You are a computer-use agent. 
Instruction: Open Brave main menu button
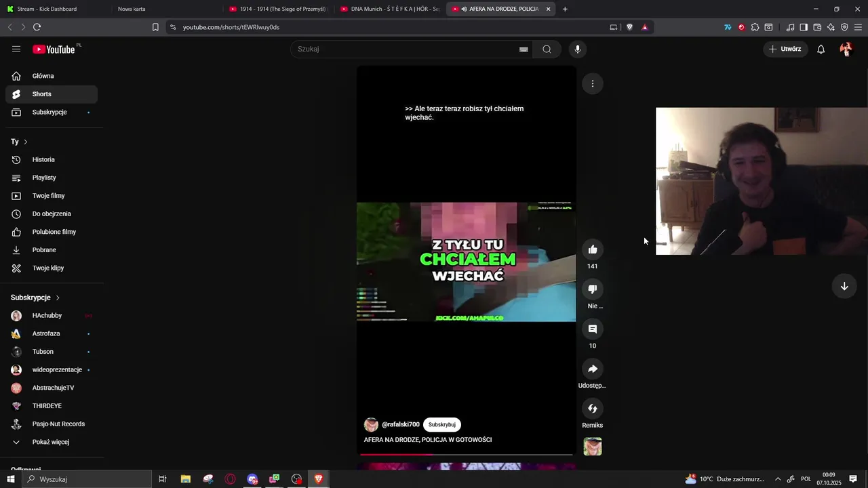tap(858, 27)
